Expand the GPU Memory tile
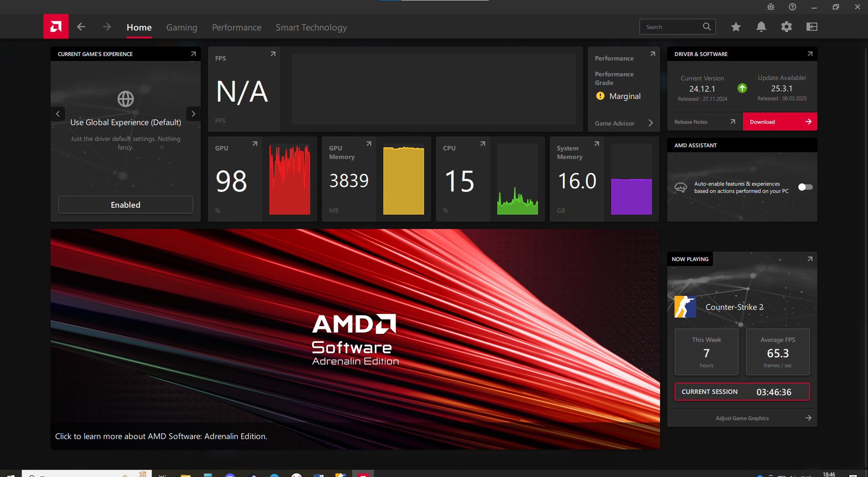Viewport: 868px width, 477px height. point(369,144)
